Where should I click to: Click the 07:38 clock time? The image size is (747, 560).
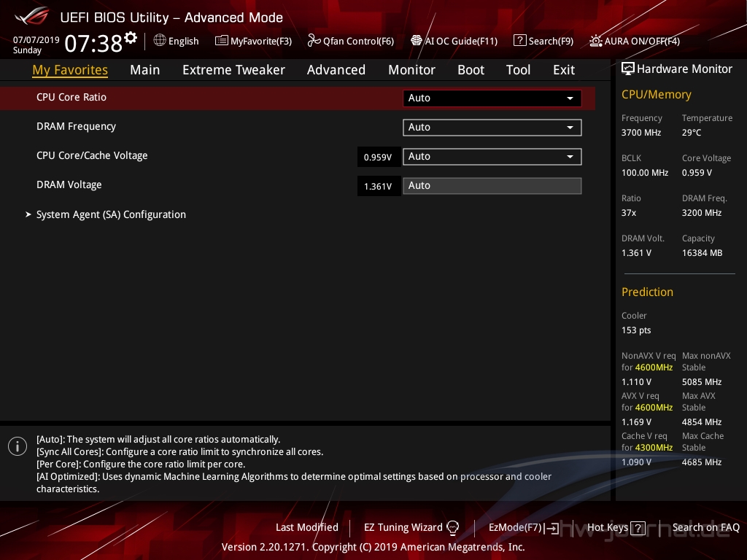93,43
